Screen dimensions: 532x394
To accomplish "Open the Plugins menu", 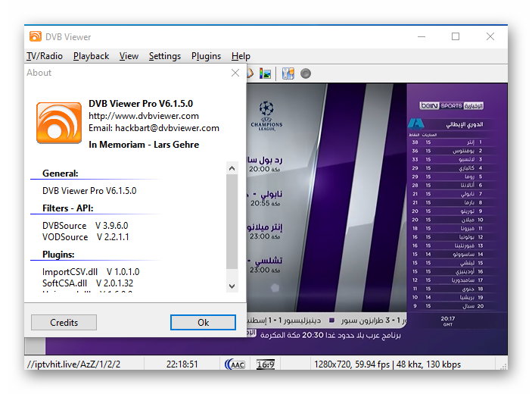I will (206, 56).
